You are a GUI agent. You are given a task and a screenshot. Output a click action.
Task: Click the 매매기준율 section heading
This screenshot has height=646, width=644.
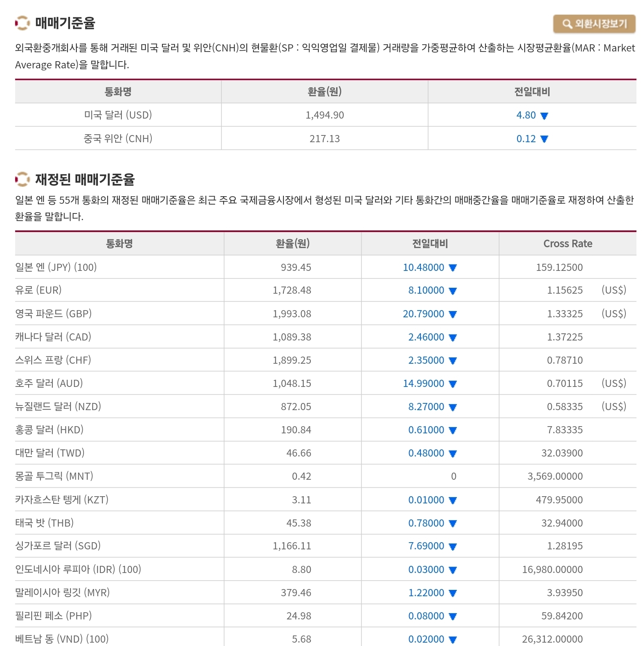pyautogui.click(x=65, y=23)
